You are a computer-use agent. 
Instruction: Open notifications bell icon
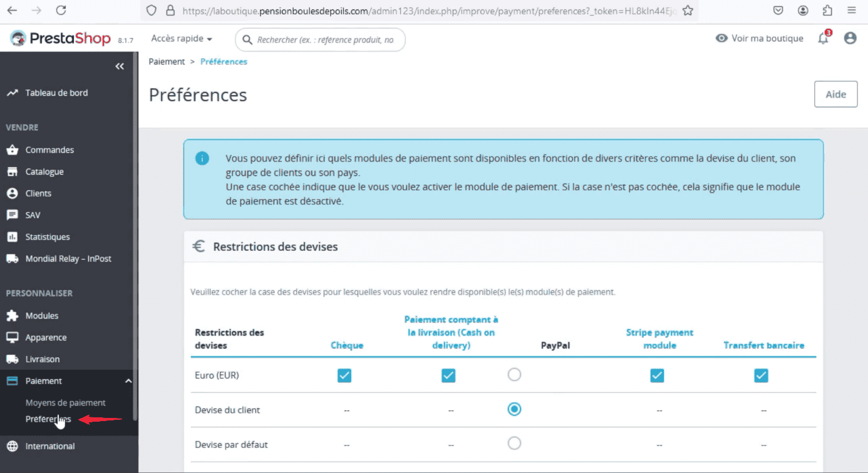coord(824,38)
